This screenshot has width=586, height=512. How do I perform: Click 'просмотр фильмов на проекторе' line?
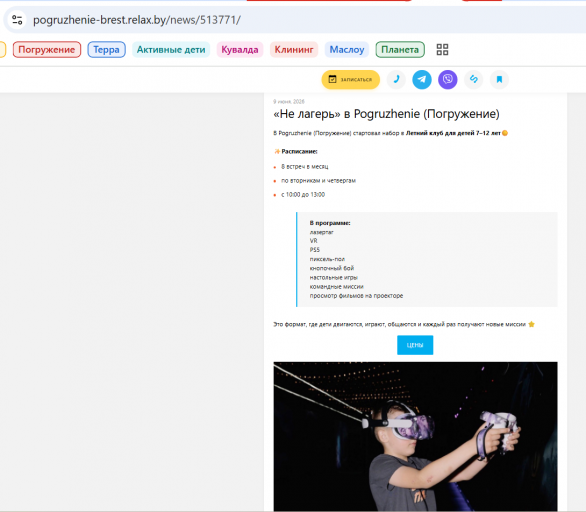tap(356, 296)
